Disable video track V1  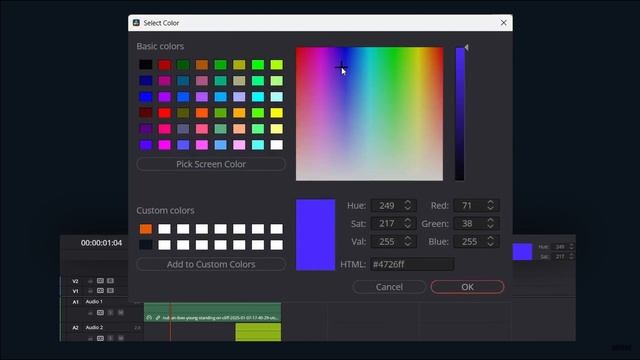coord(110,291)
